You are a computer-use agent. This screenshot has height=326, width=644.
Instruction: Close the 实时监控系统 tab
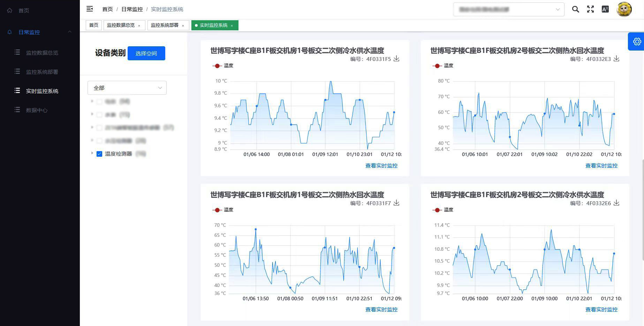(232, 25)
